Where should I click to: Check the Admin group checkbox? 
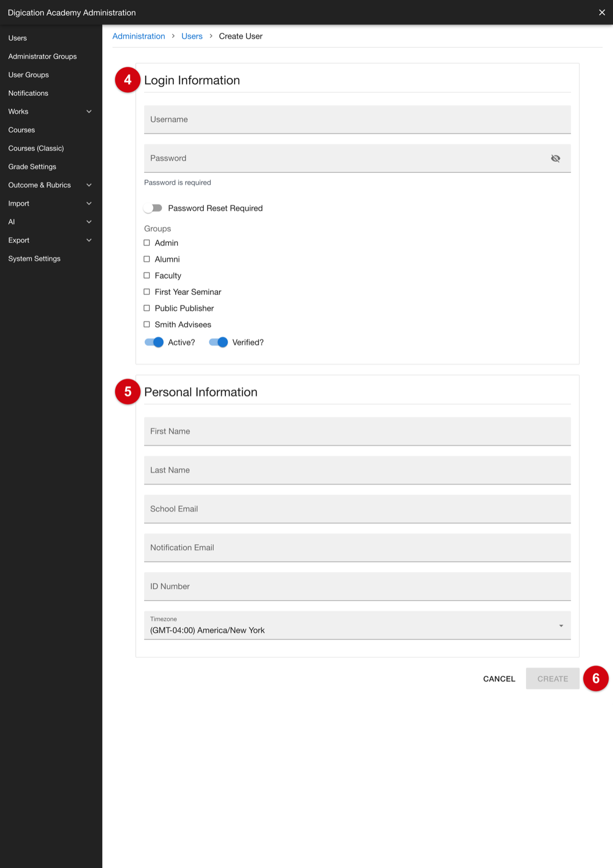coord(147,243)
